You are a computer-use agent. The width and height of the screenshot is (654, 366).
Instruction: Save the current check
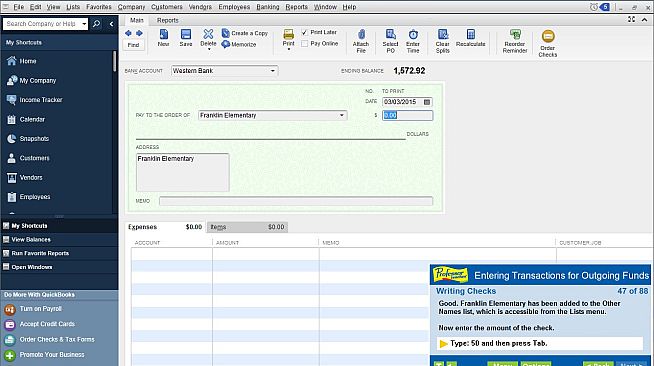tap(186, 38)
